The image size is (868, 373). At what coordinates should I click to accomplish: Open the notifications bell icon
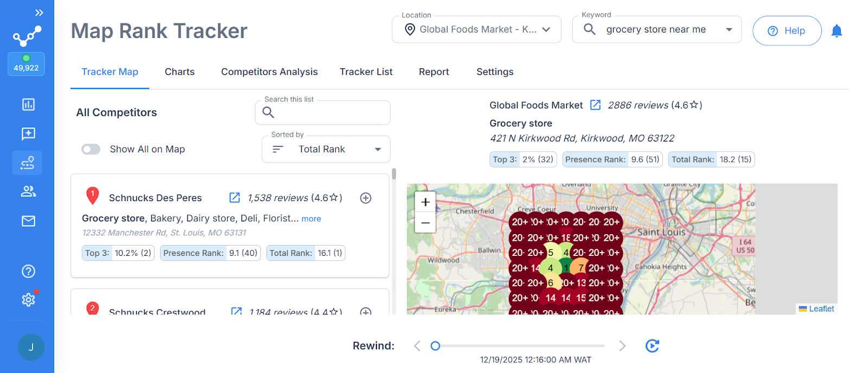[837, 31]
